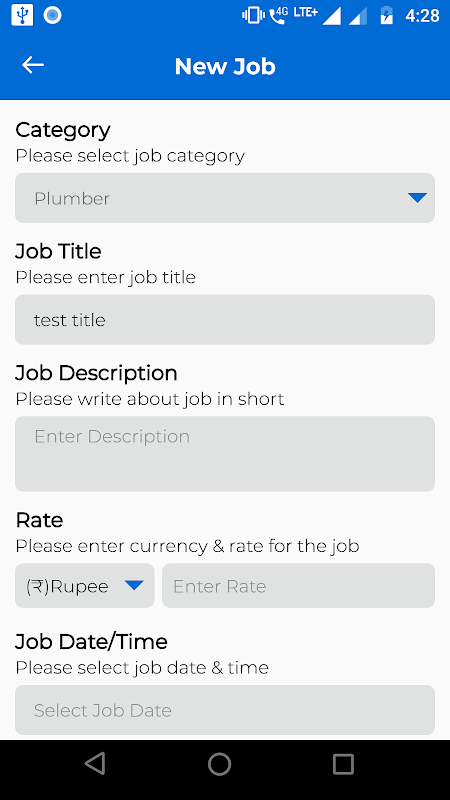Open the Select Job Date picker field
450x800 pixels.
pyautogui.click(x=225, y=710)
